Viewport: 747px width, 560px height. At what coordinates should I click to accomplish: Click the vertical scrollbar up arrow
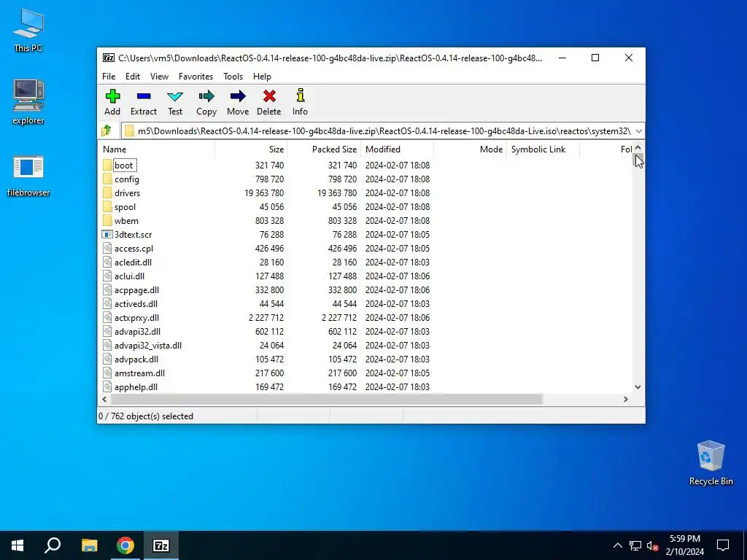[x=638, y=148]
